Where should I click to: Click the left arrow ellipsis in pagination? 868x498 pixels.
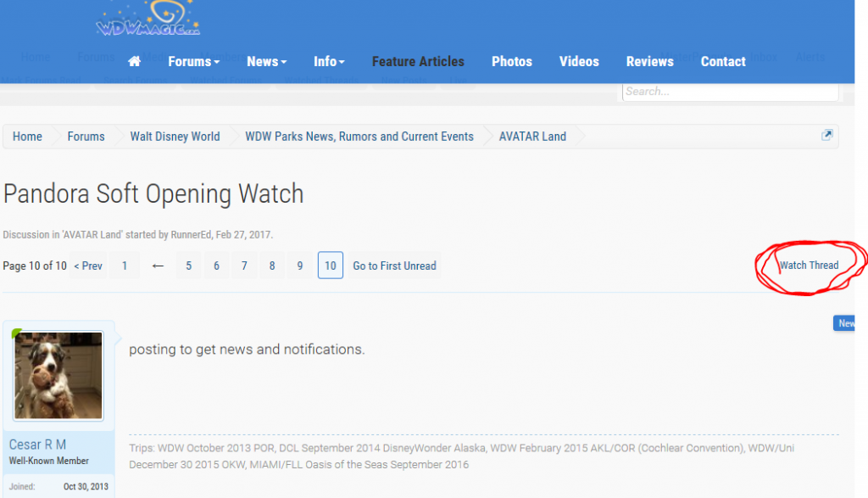[158, 266]
